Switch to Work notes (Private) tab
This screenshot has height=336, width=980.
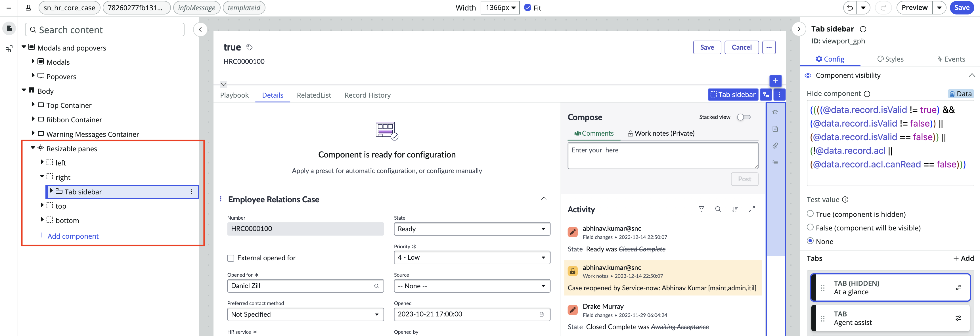661,133
